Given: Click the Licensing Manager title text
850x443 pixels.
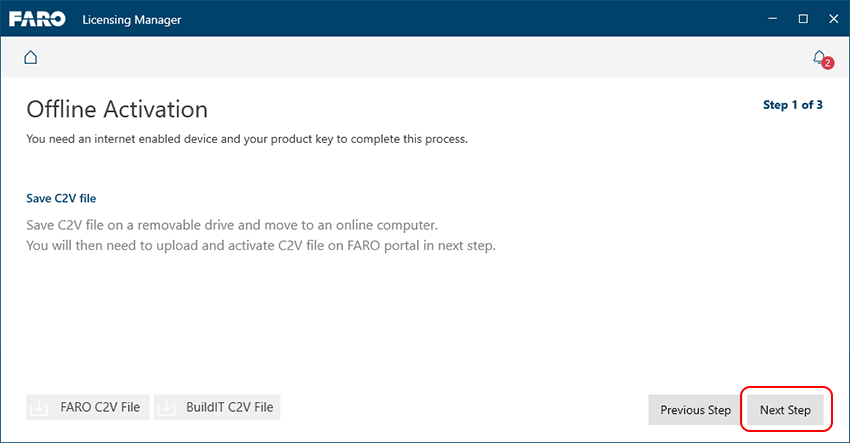Looking at the screenshot, I should coord(132,20).
